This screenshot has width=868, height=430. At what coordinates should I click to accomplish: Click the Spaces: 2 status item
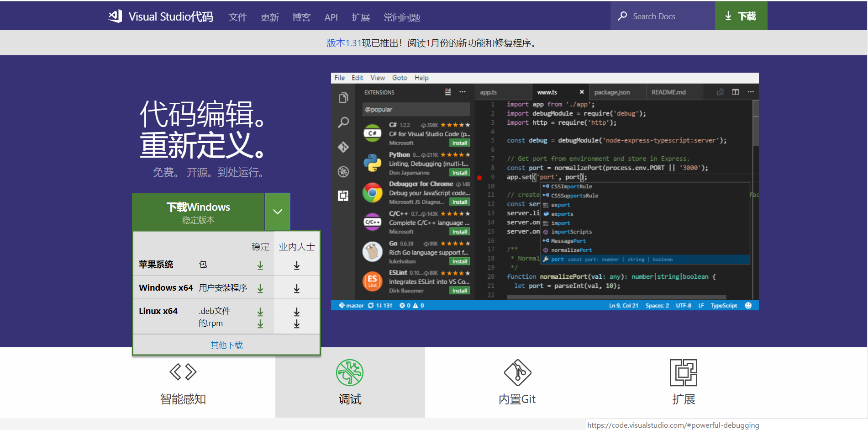pos(657,305)
